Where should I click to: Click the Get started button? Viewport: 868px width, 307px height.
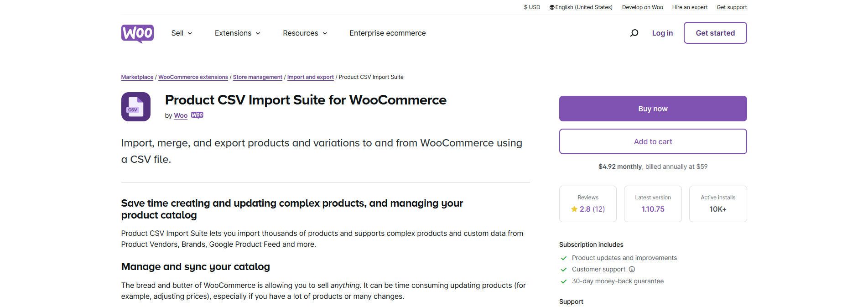click(715, 32)
